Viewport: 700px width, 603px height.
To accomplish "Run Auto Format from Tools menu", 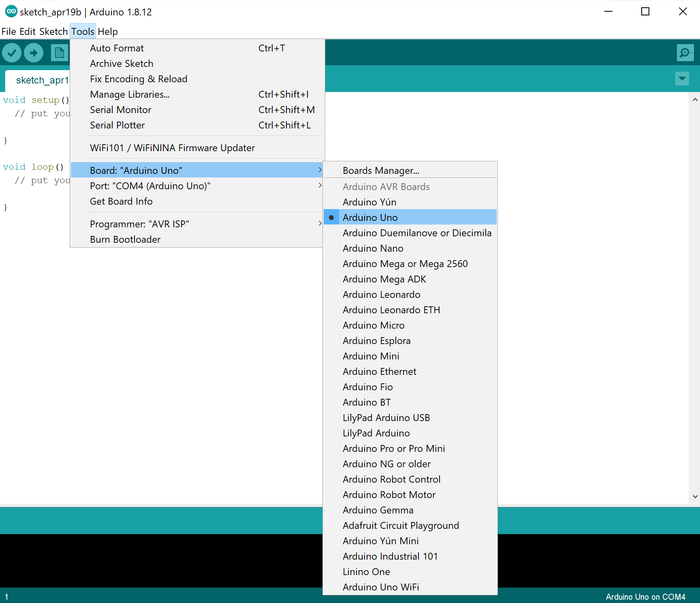I will click(x=197, y=48).
